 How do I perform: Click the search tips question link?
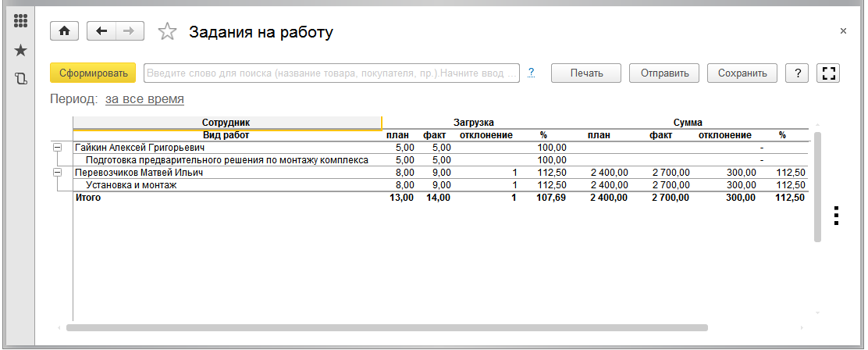[531, 73]
